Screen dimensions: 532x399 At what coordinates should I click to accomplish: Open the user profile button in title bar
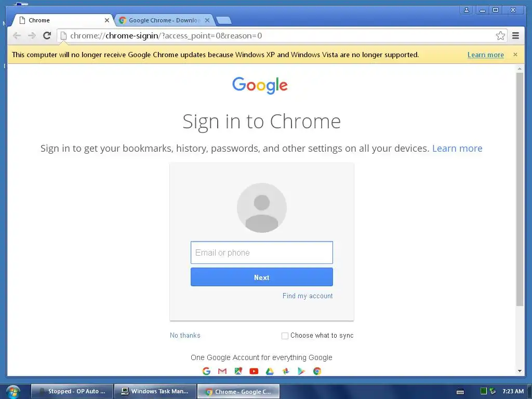pos(467,10)
